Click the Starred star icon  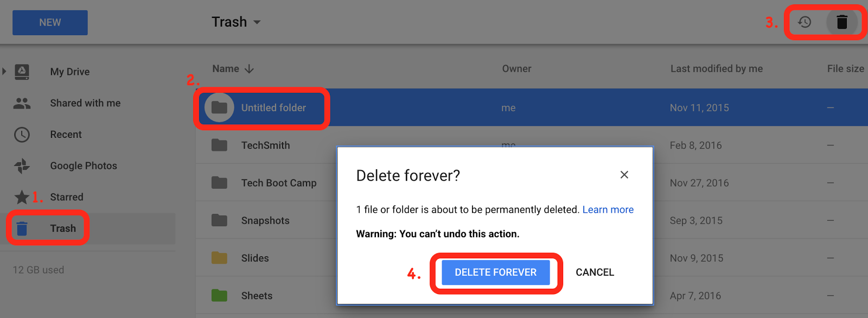(x=22, y=197)
